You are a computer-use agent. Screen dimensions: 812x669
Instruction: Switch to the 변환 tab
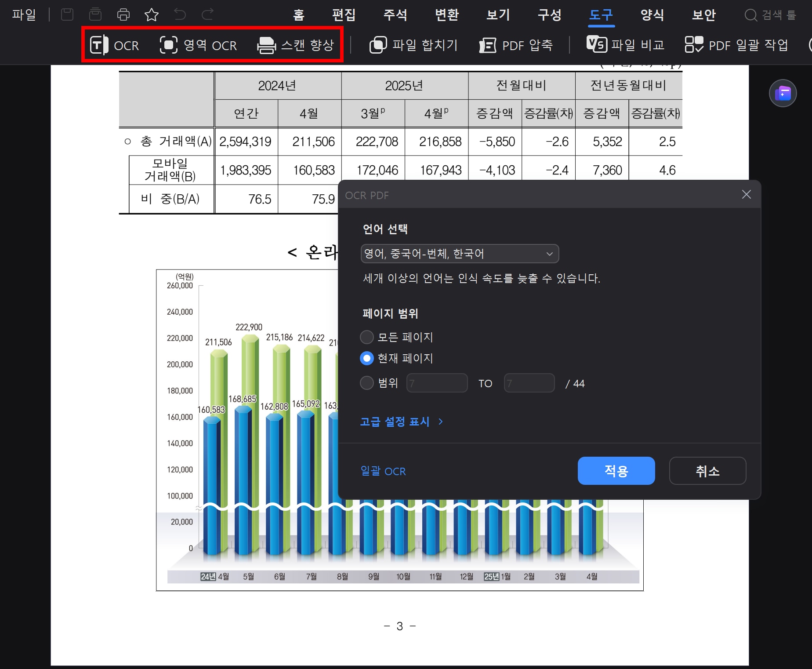(x=446, y=15)
